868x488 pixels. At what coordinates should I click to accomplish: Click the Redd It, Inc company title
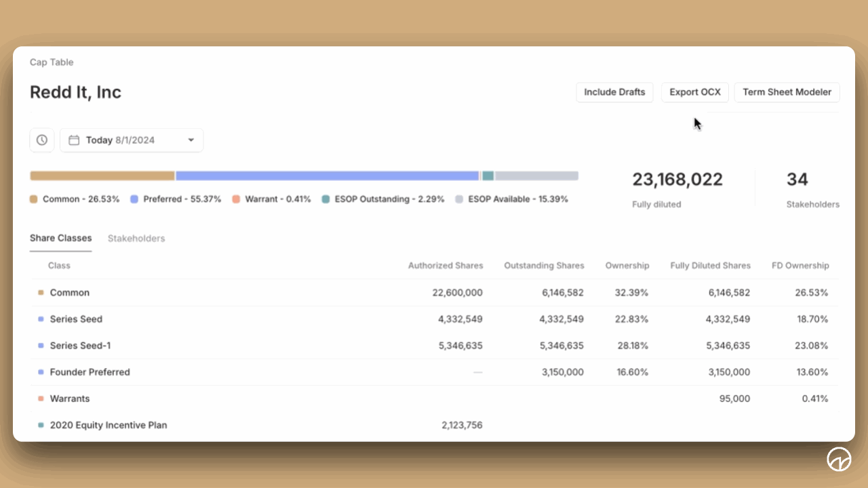(x=75, y=92)
